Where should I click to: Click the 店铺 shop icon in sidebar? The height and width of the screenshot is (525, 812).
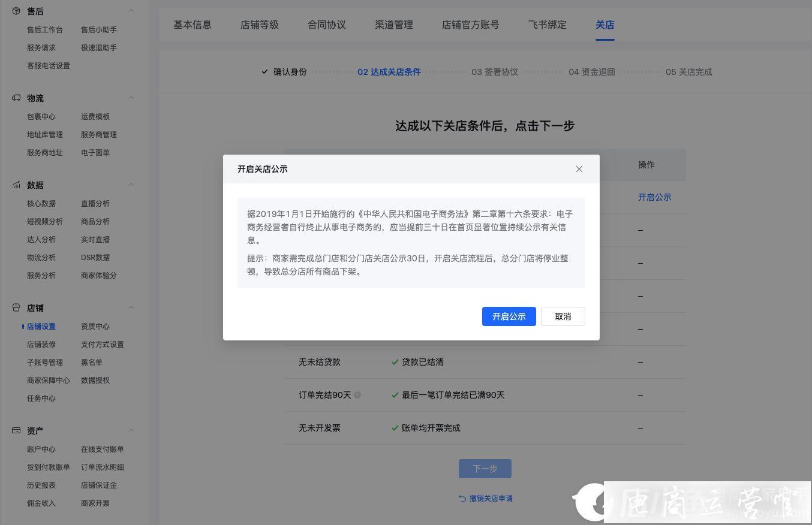(16, 307)
